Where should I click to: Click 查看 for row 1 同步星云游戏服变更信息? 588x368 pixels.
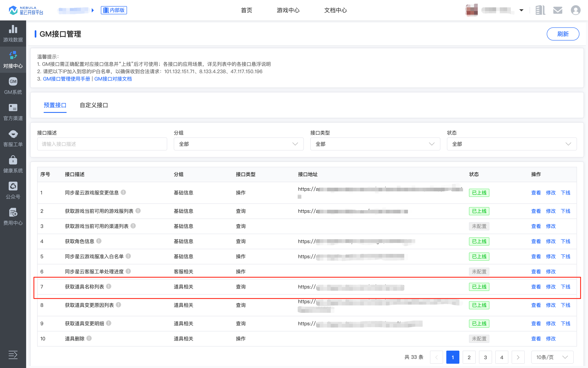tap(536, 193)
